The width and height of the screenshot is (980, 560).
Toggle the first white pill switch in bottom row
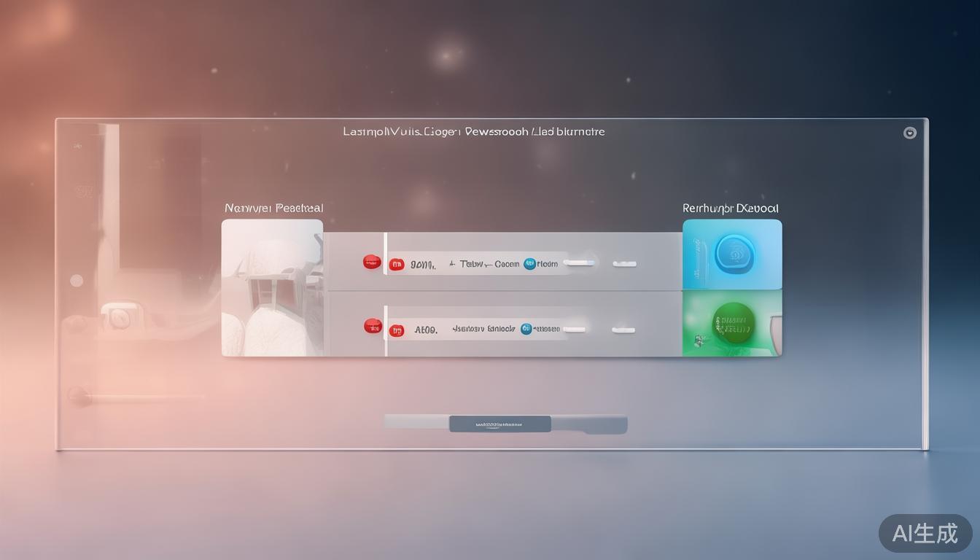pyautogui.click(x=574, y=330)
